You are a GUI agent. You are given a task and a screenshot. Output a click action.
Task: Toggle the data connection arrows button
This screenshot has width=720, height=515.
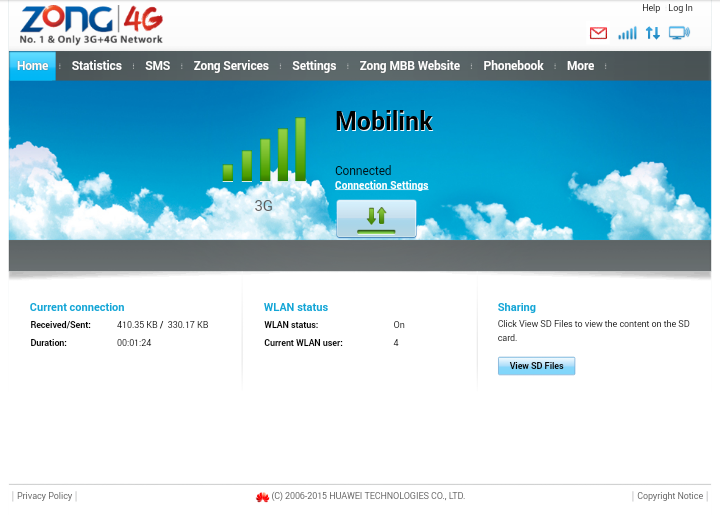coord(376,218)
